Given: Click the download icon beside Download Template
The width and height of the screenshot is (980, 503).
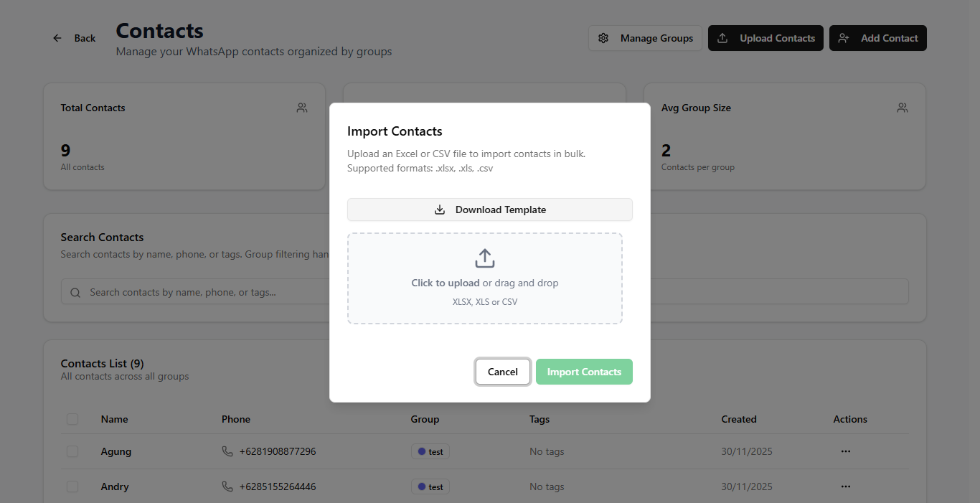Looking at the screenshot, I should 440,210.
